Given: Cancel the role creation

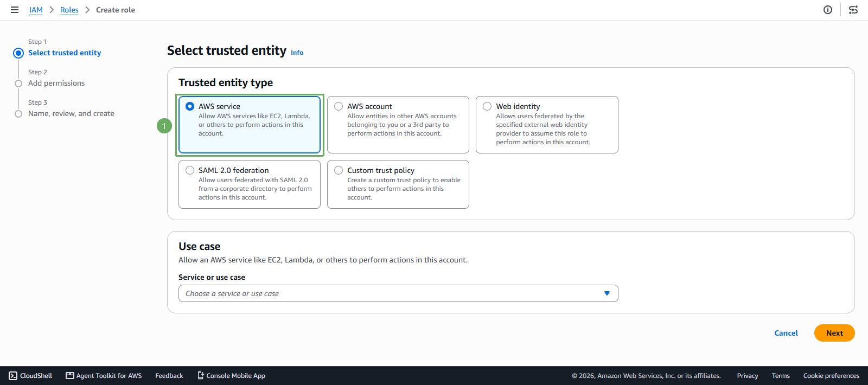Looking at the screenshot, I should click(x=786, y=333).
